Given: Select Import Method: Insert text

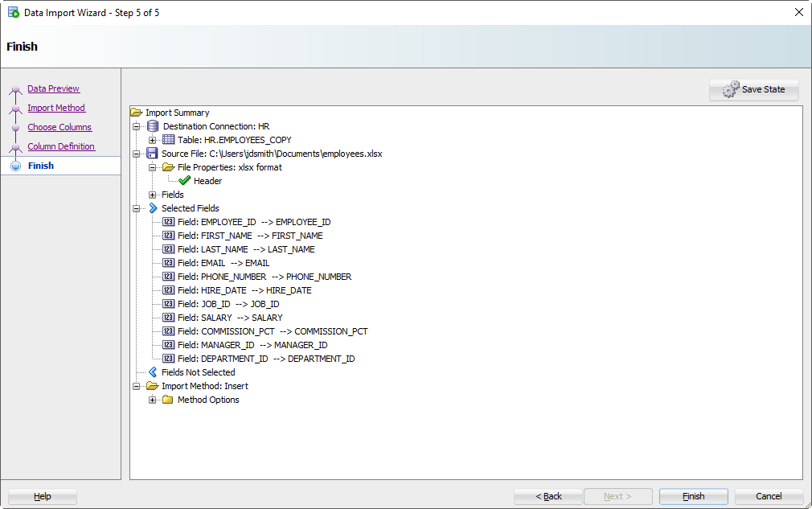Looking at the screenshot, I should coord(204,386).
